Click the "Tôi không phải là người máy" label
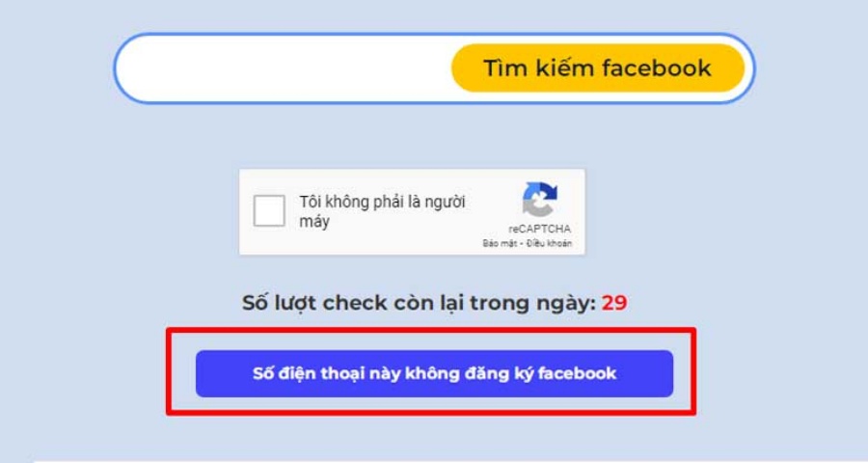Viewport: 868px width, 463px height. [x=383, y=211]
